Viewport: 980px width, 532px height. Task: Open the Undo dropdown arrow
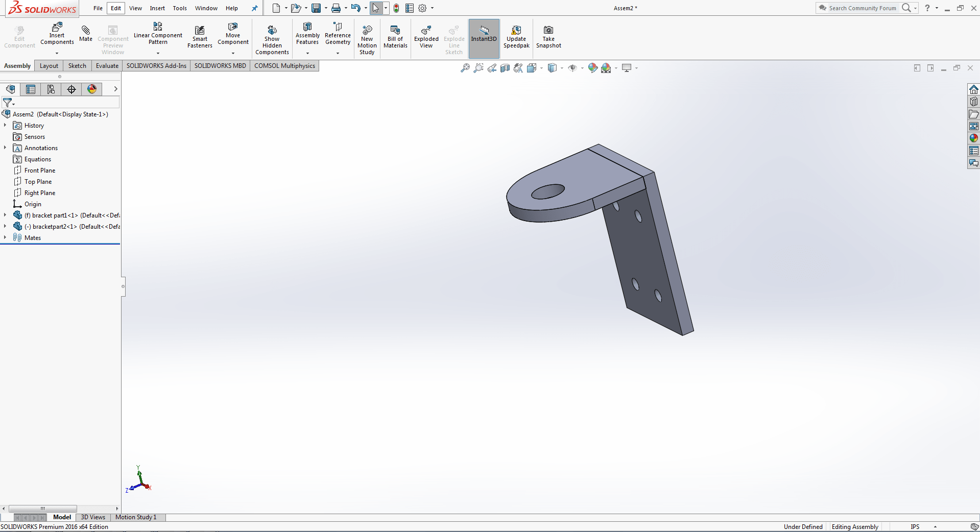point(366,8)
